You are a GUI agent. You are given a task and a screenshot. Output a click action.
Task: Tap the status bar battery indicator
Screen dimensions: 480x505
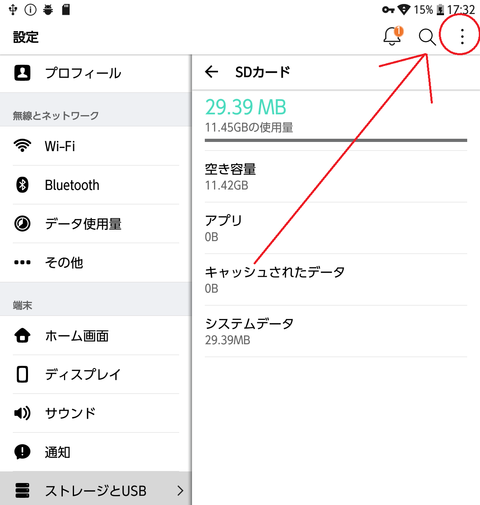pos(440,10)
